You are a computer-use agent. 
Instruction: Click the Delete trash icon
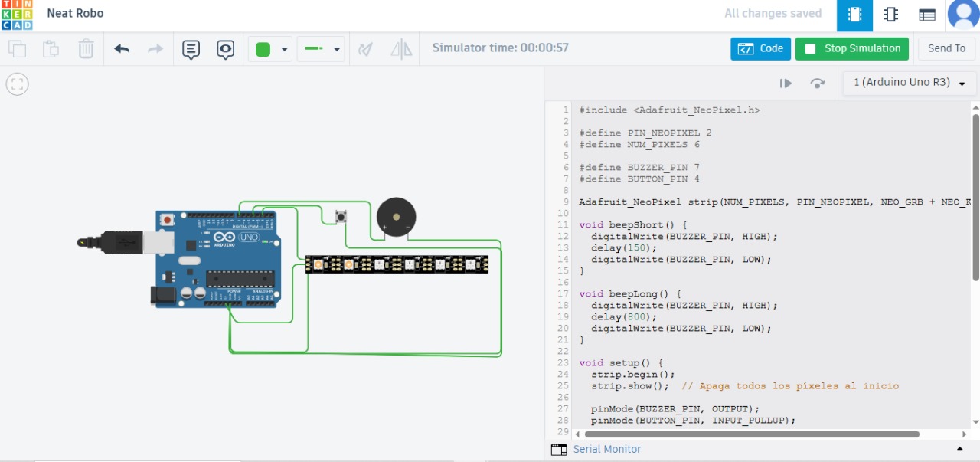click(x=86, y=49)
